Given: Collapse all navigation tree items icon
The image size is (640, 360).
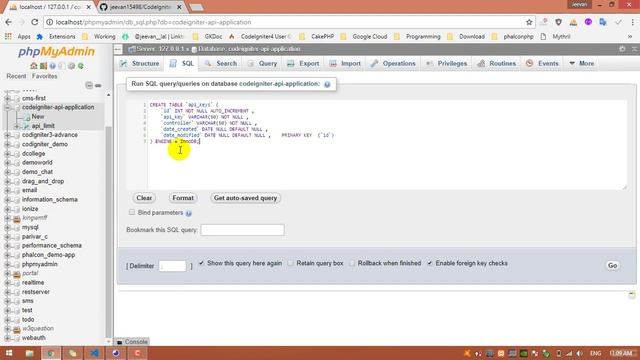Looking at the screenshot, I should coord(89,85).
